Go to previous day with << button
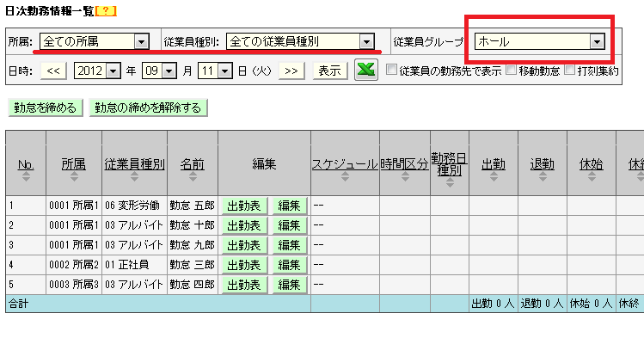This screenshot has width=644, height=338. [x=53, y=71]
